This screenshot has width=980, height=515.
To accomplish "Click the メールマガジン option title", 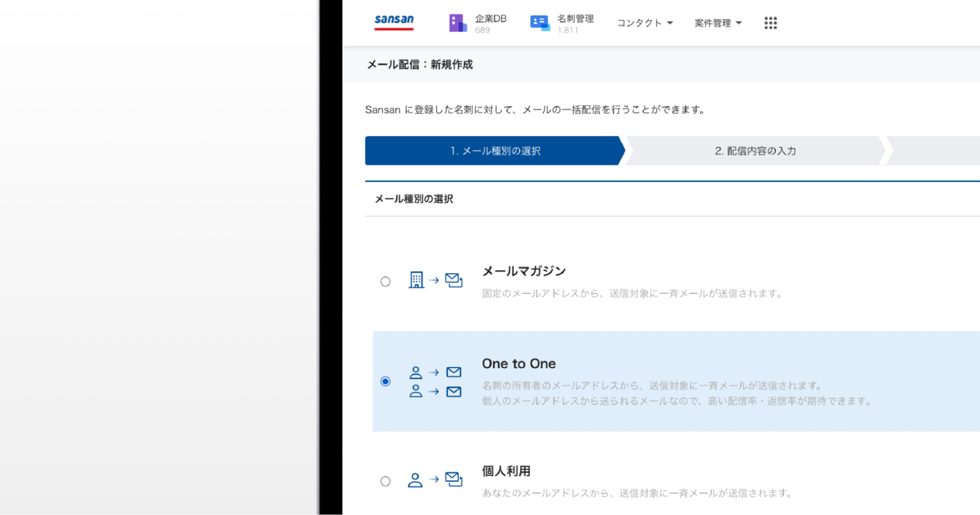I will [x=524, y=271].
